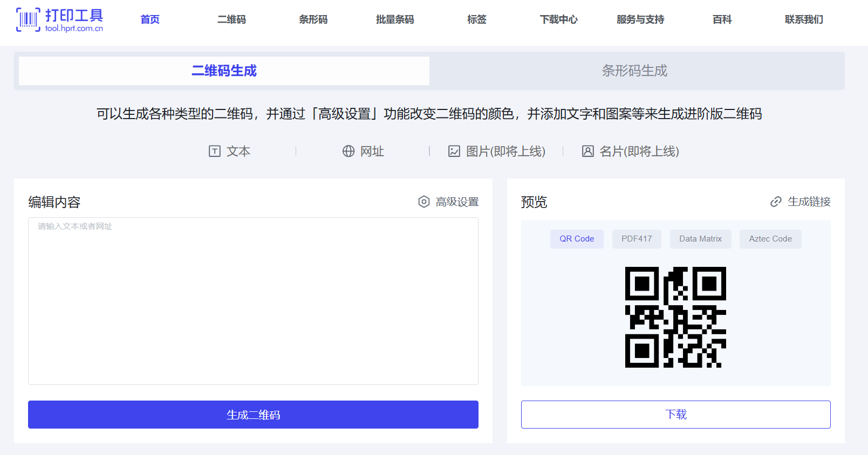Select the QR Code format tab
Image resolution: width=868 pixels, height=455 pixels.
[x=577, y=239]
